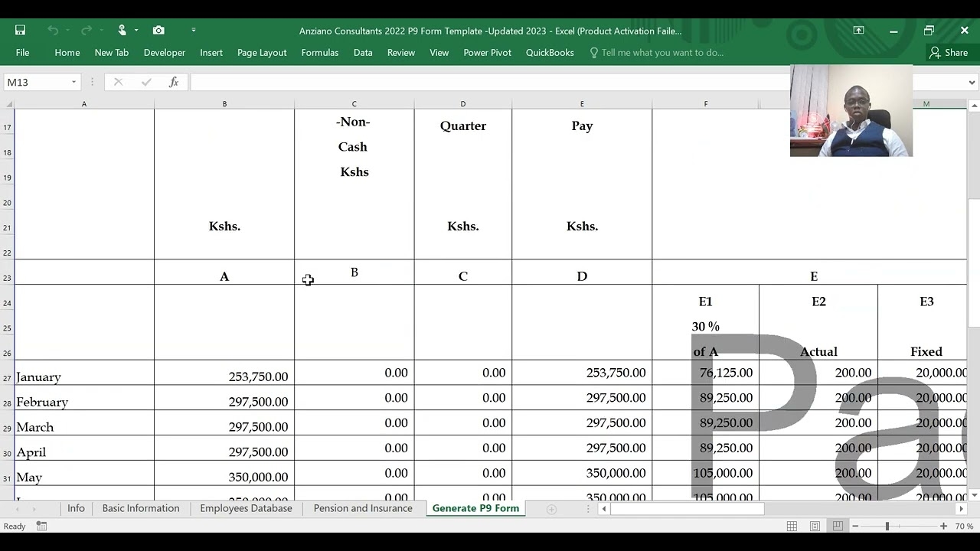Image resolution: width=980 pixels, height=551 pixels.
Task: Open the Data ribbon tab
Action: click(363, 52)
